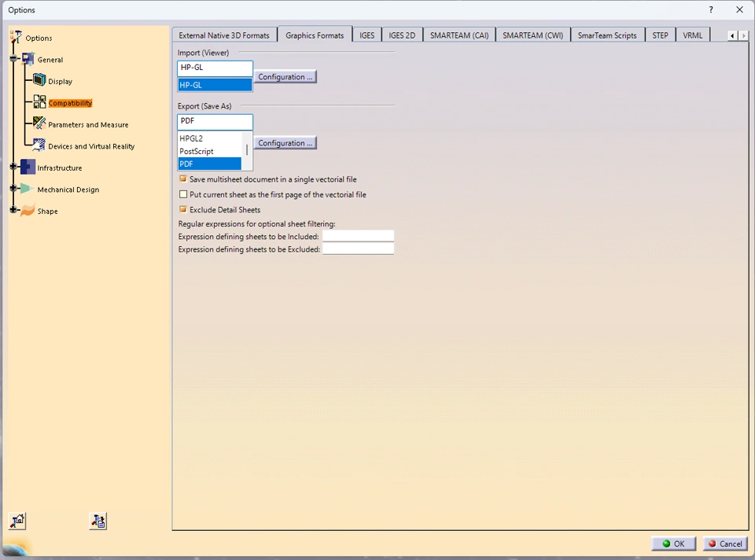This screenshot has width=755, height=560.
Task: Click the rightmost icon at bottom left
Action: point(98,521)
